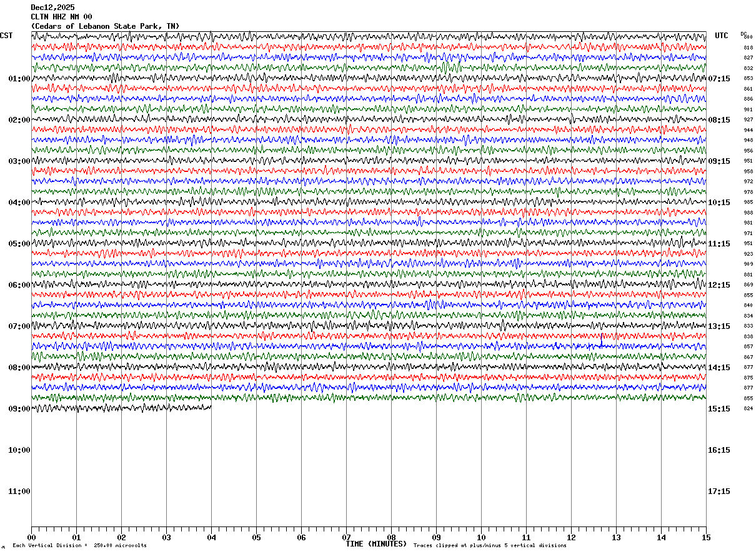Click the "12:15" UTC time label

click(719, 285)
